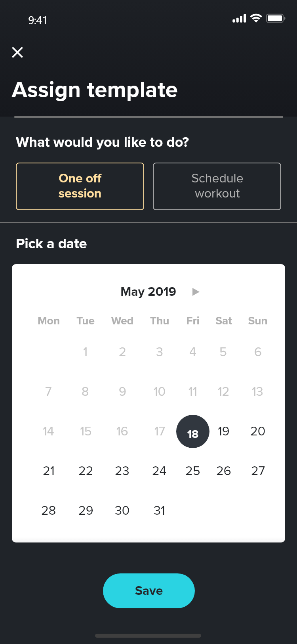The height and width of the screenshot is (644, 297).
Task: Tap the Wi-Fi status icon
Action: 256,18
